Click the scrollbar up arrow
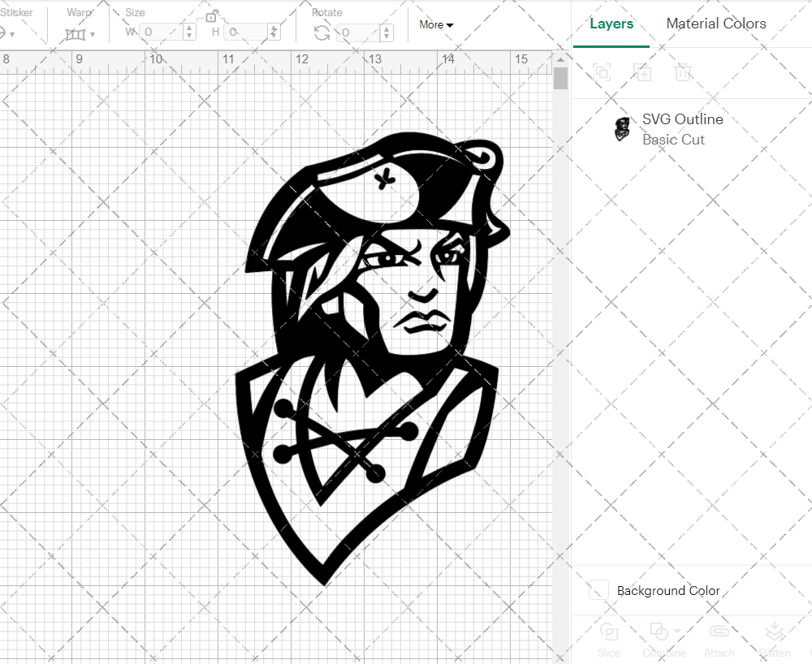 click(560, 60)
